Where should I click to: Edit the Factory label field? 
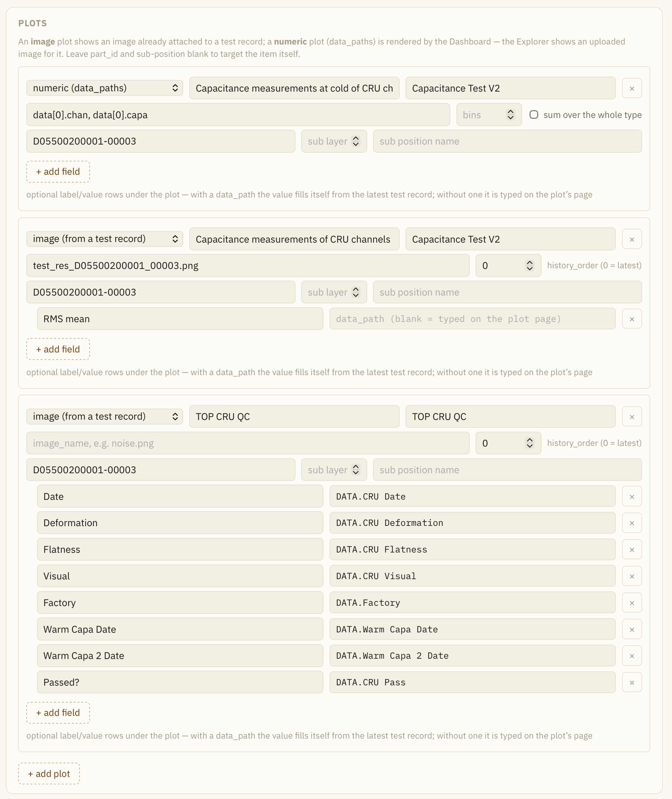click(180, 603)
